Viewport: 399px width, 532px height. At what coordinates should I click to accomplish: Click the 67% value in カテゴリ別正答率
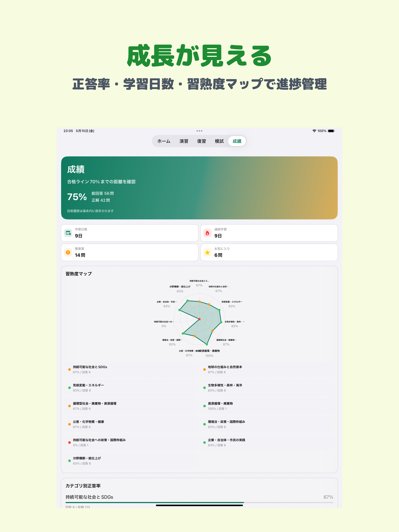click(328, 497)
